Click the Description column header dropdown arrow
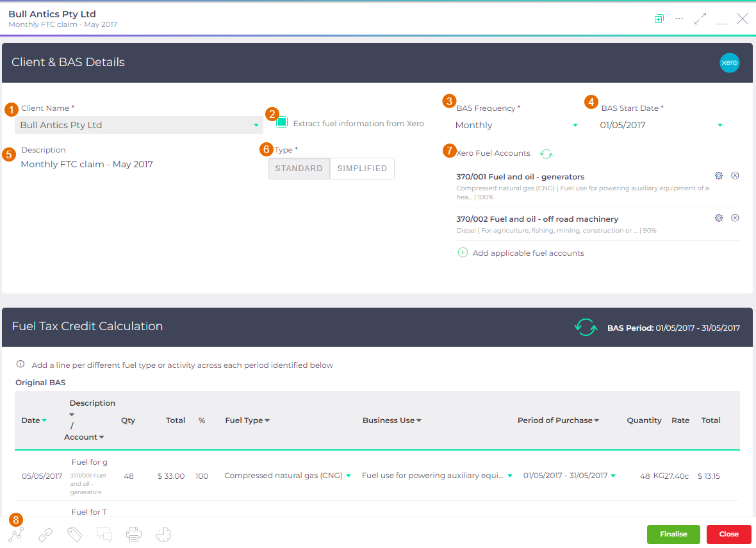This screenshot has width=756, height=548. [72, 415]
